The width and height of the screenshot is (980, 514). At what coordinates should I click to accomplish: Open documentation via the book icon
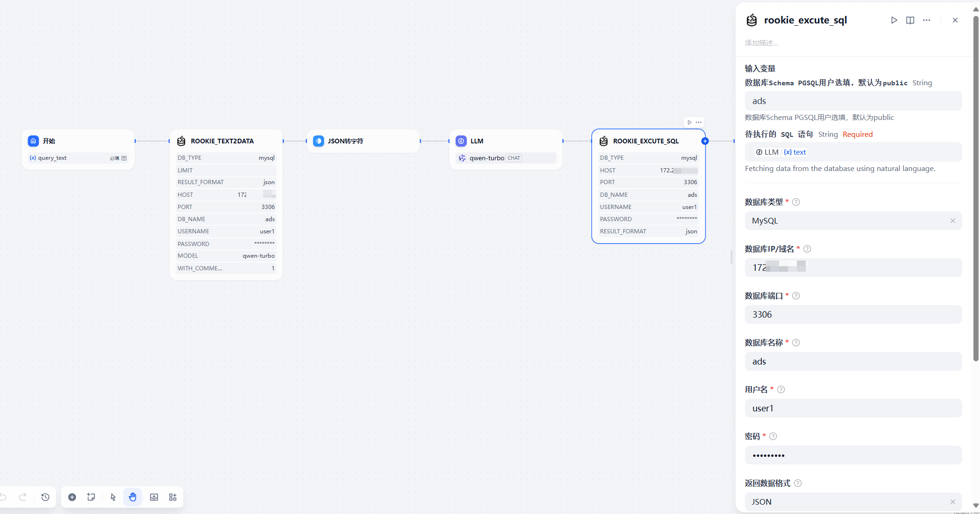[x=910, y=20]
